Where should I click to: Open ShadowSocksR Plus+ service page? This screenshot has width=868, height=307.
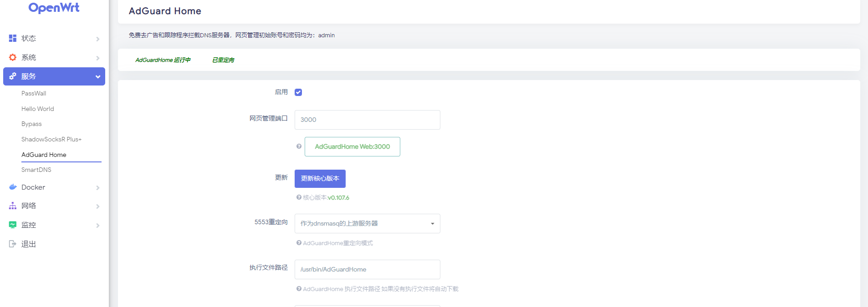coord(51,139)
